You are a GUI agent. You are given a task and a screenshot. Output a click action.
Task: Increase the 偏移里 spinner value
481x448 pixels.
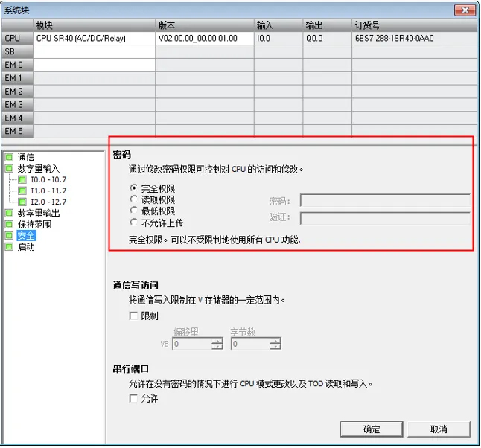[217, 341]
